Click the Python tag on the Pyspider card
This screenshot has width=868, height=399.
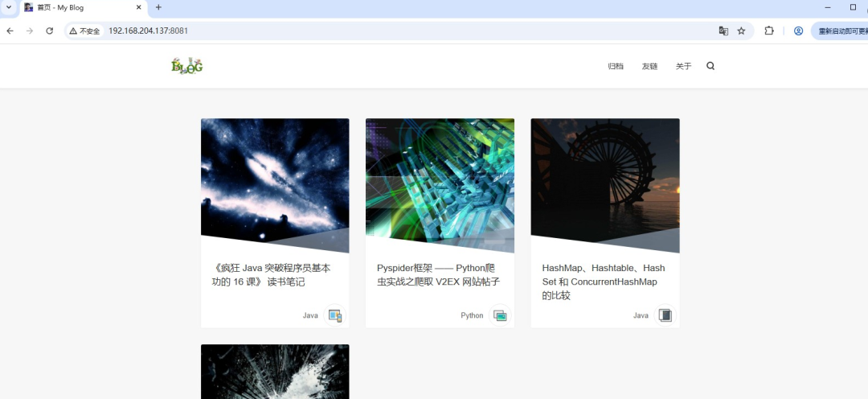[x=472, y=315]
